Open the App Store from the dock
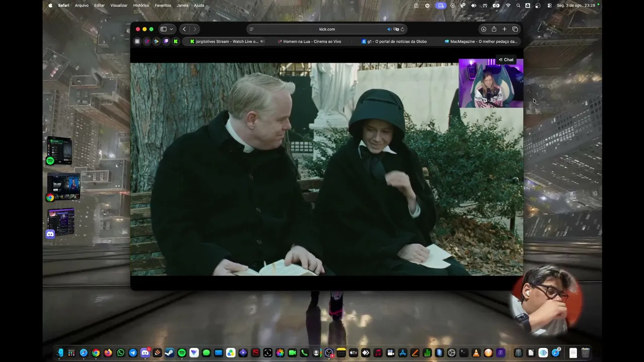The width and height of the screenshot is (644, 362). pos(403,353)
